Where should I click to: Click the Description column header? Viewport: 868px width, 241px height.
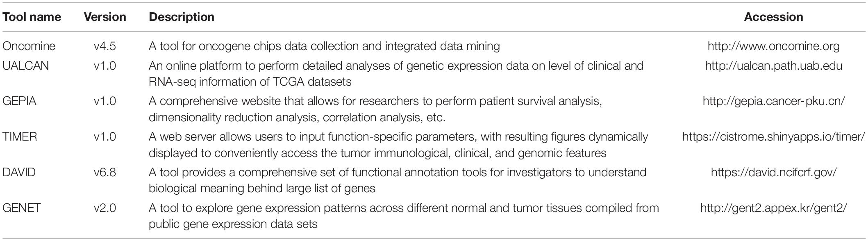point(182,17)
